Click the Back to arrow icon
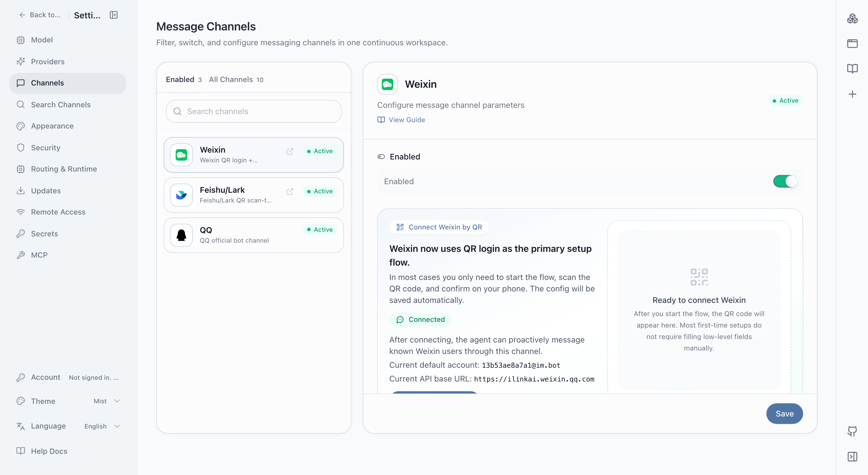Viewport: 868px width, 475px height. click(x=22, y=15)
